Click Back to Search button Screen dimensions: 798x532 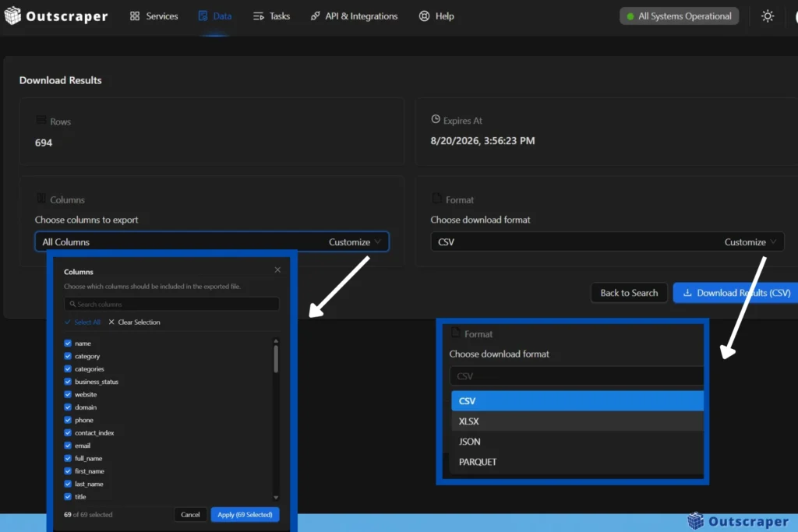tap(629, 292)
